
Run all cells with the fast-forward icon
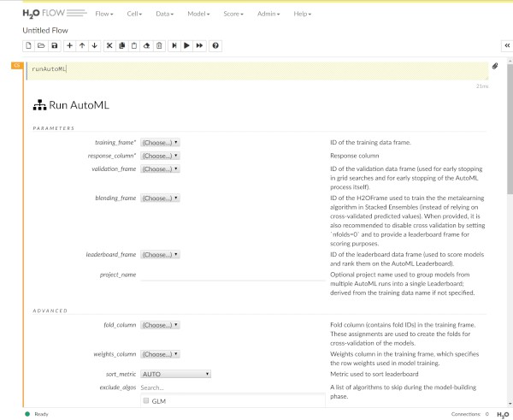199,45
